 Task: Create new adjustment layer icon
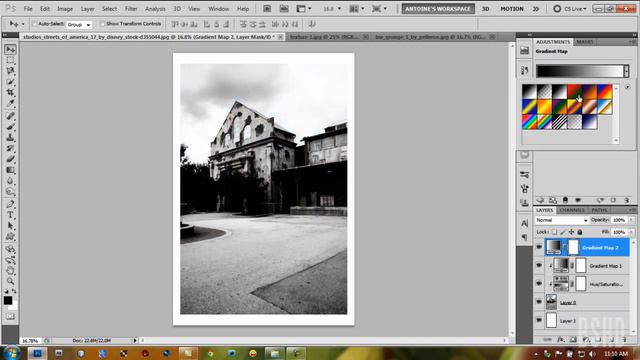tap(586, 340)
